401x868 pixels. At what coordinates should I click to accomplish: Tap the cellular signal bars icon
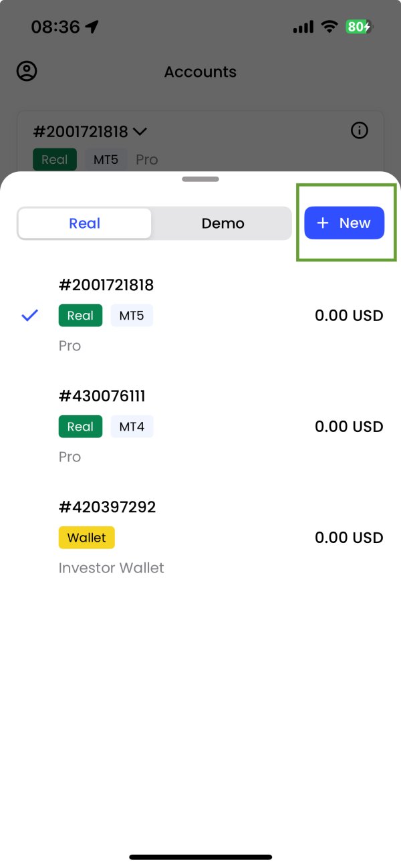[x=303, y=27]
